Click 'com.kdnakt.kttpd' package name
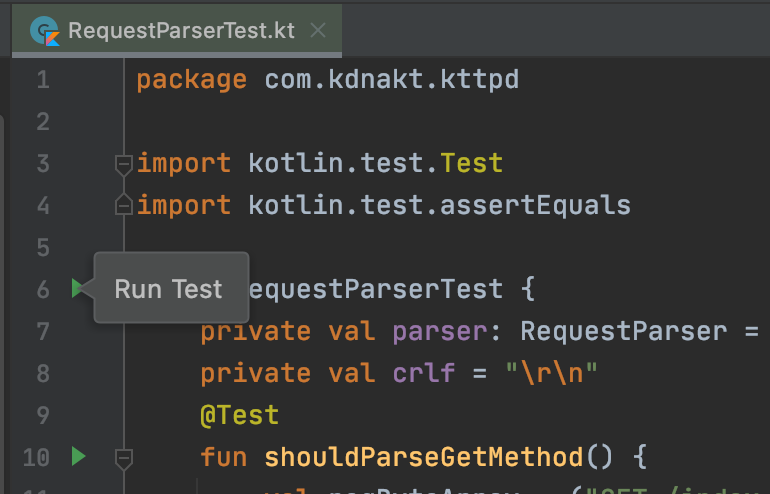 pos(391,80)
